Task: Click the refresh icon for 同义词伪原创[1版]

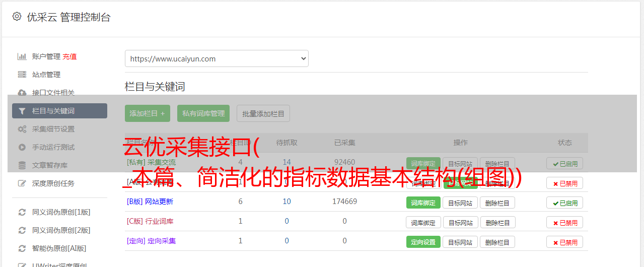Action: 22,212
